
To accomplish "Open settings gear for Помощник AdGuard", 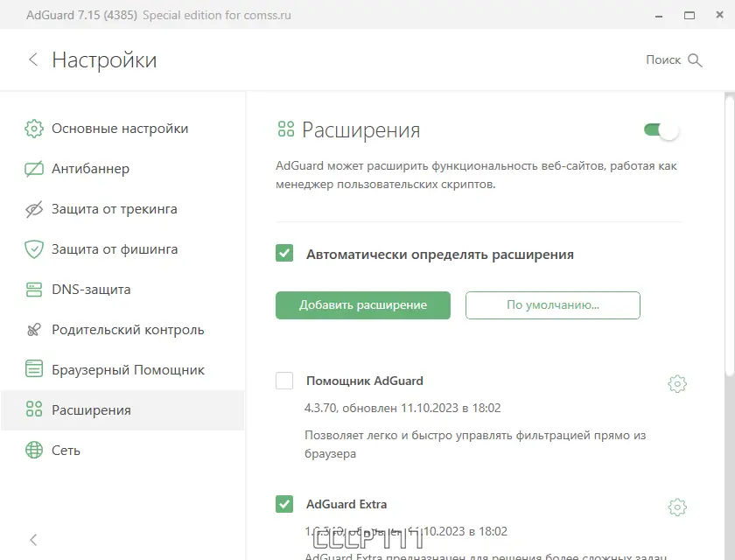I will 676,382.
